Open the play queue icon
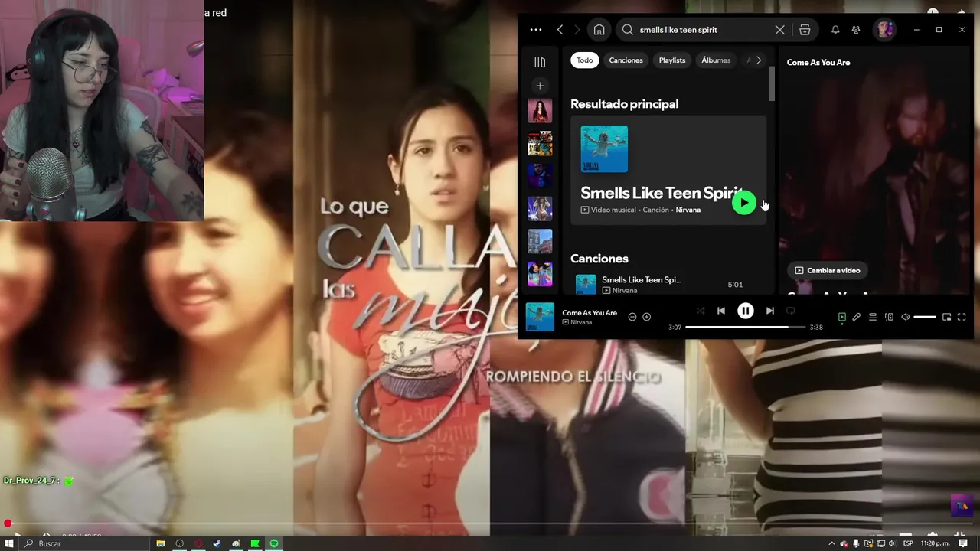 (x=873, y=317)
